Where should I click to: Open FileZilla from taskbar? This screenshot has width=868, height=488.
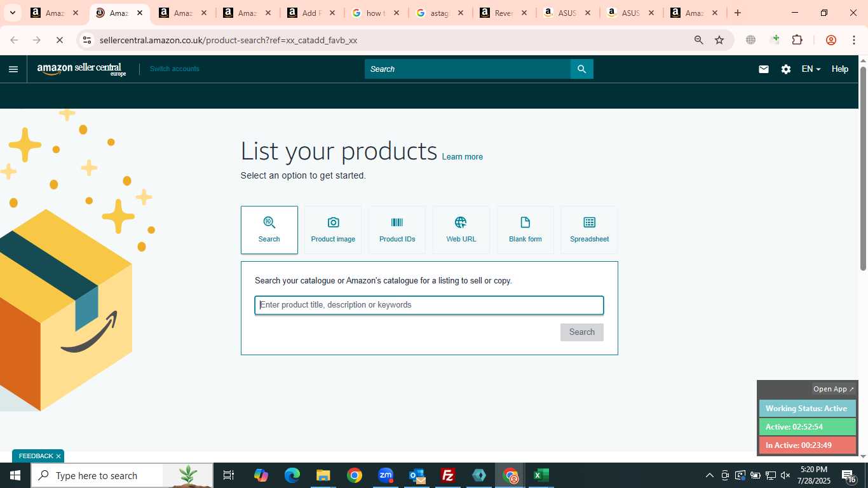[448, 475]
